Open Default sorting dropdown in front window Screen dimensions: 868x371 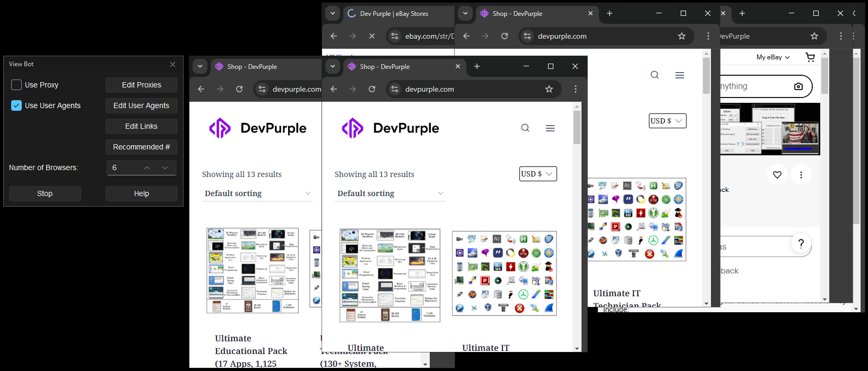coord(390,193)
